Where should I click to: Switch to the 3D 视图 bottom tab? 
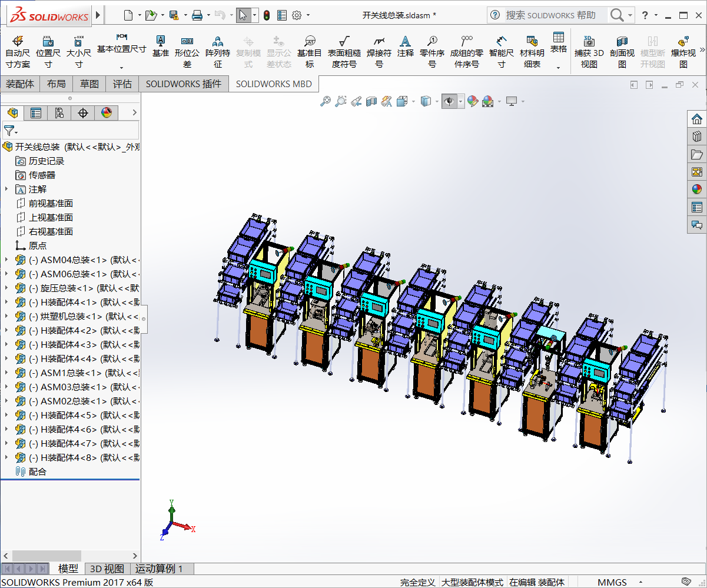coord(107,569)
